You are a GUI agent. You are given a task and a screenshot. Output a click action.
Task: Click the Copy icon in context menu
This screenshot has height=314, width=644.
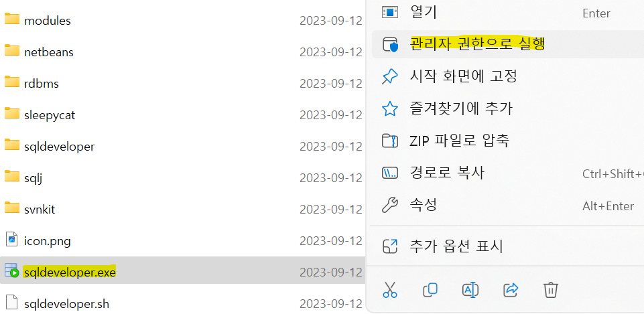pyautogui.click(x=430, y=290)
